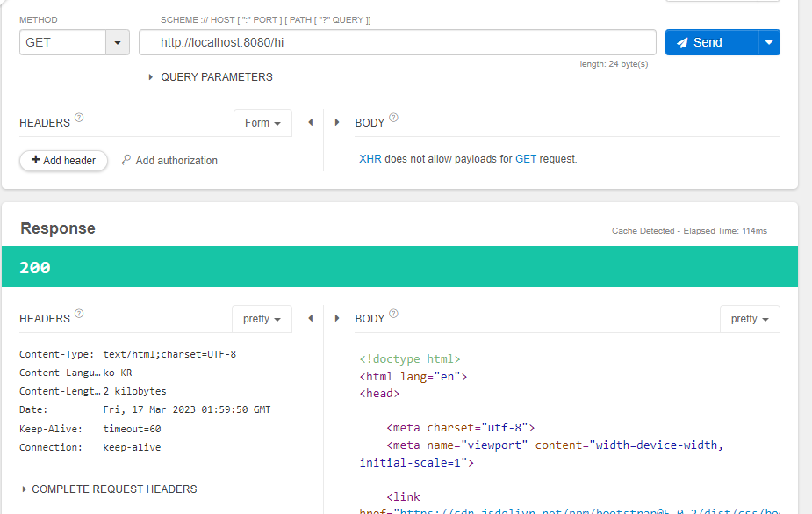The width and height of the screenshot is (812, 514).
Task: Open the XHR link in body message
Action: click(370, 159)
